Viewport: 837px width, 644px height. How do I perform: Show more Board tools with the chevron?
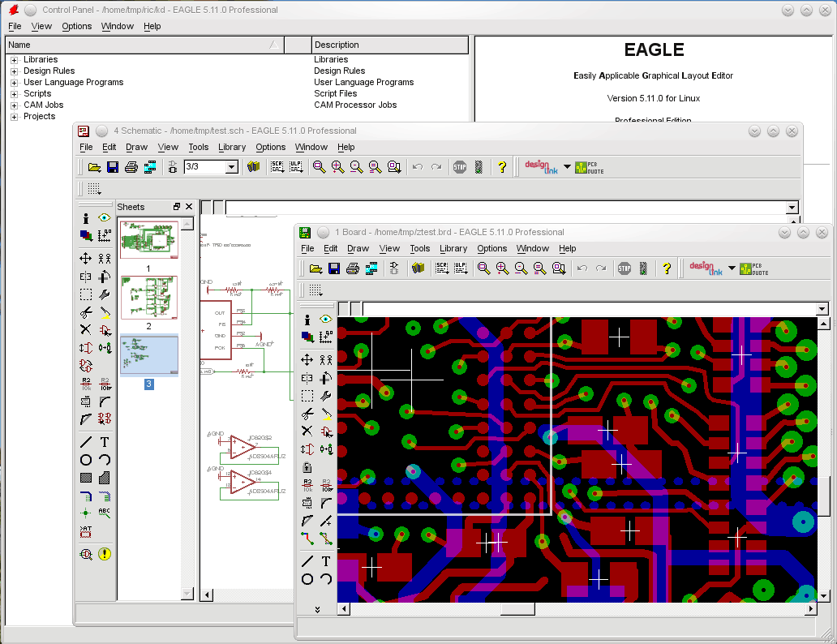[317, 609]
